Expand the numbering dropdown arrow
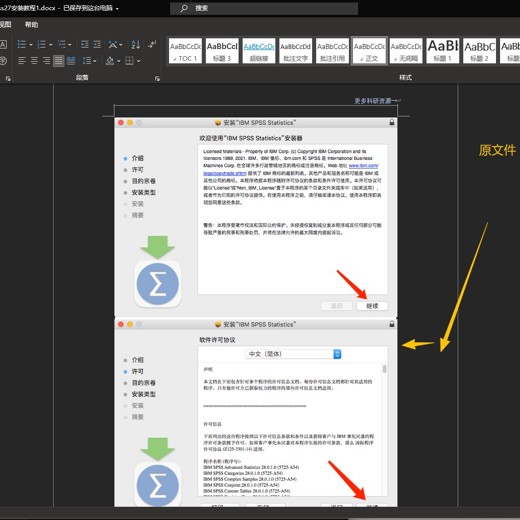This screenshot has height=520, width=520. (51, 45)
